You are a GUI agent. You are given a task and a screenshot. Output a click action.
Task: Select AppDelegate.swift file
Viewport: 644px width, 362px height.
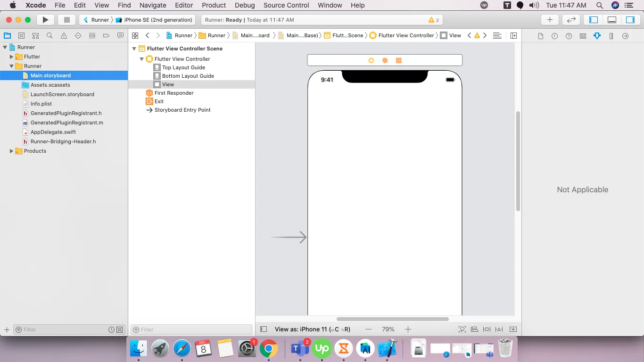[x=53, y=132]
